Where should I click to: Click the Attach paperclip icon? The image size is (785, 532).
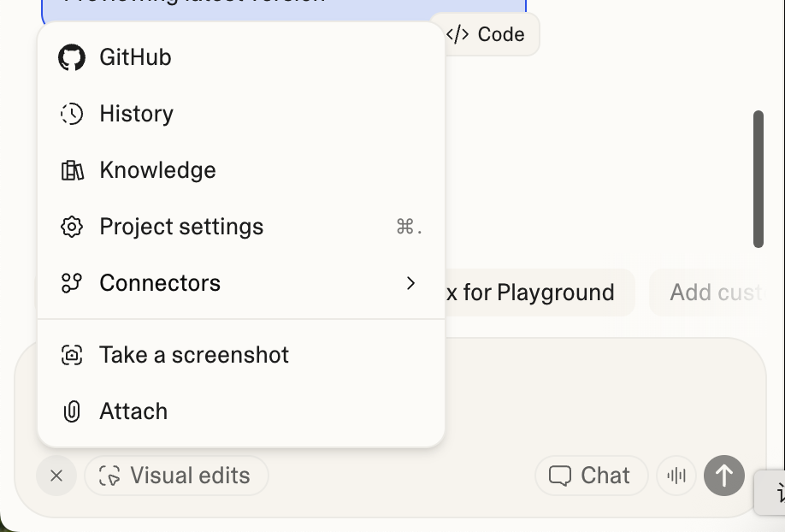tap(72, 411)
